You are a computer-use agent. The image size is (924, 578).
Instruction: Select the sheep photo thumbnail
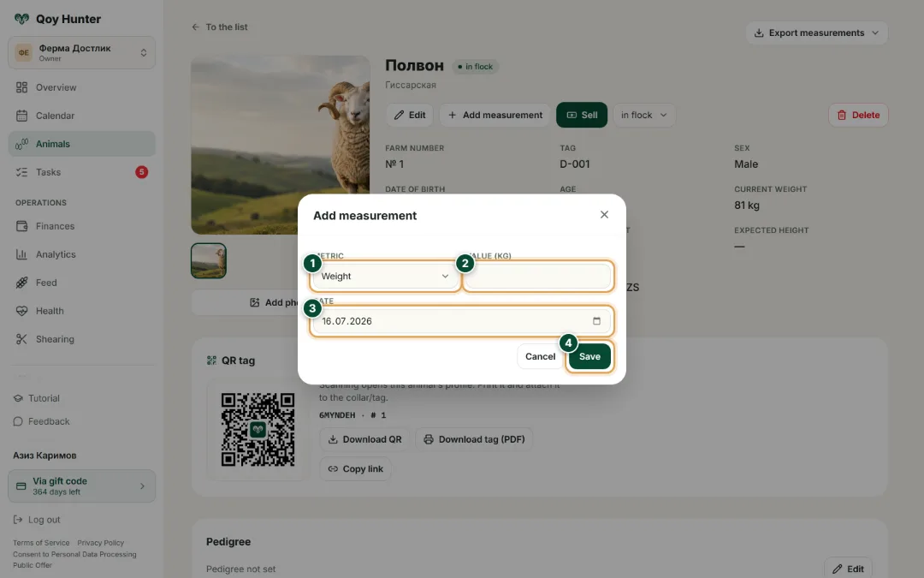tap(209, 260)
